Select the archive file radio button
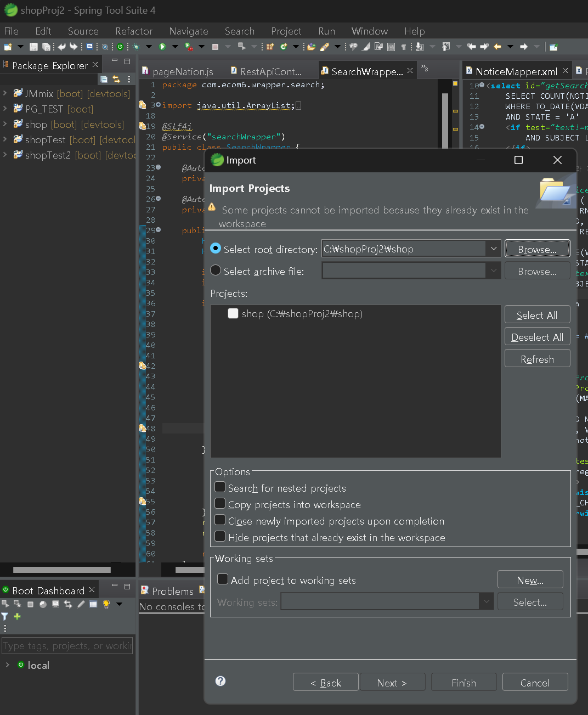The width and height of the screenshot is (588, 715). 216,271
